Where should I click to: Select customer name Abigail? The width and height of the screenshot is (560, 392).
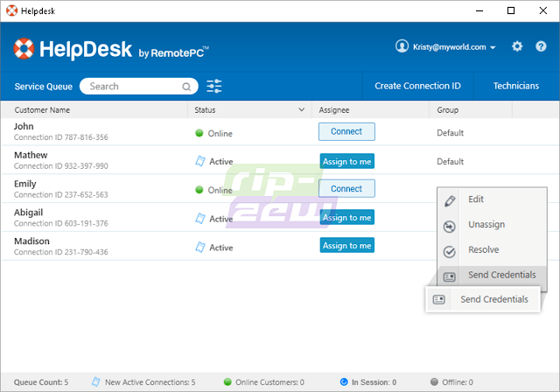(x=28, y=213)
